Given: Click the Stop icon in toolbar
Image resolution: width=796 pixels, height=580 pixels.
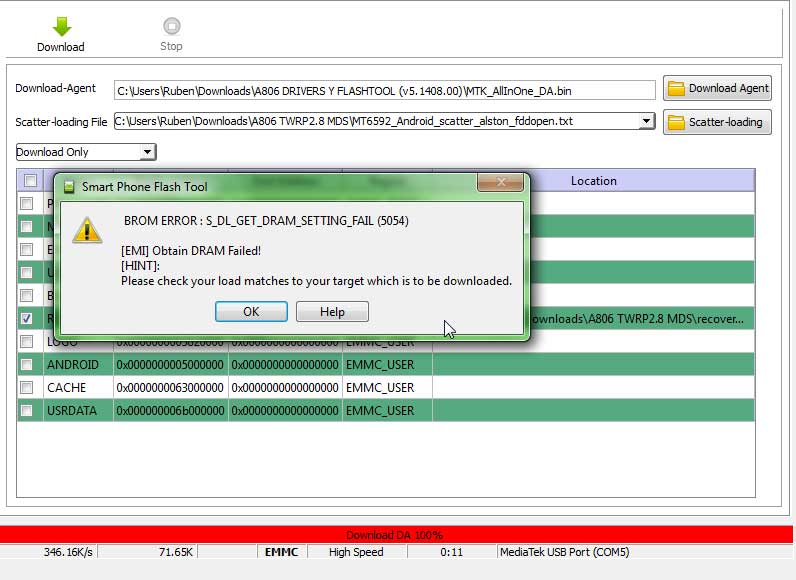Looking at the screenshot, I should click(172, 26).
